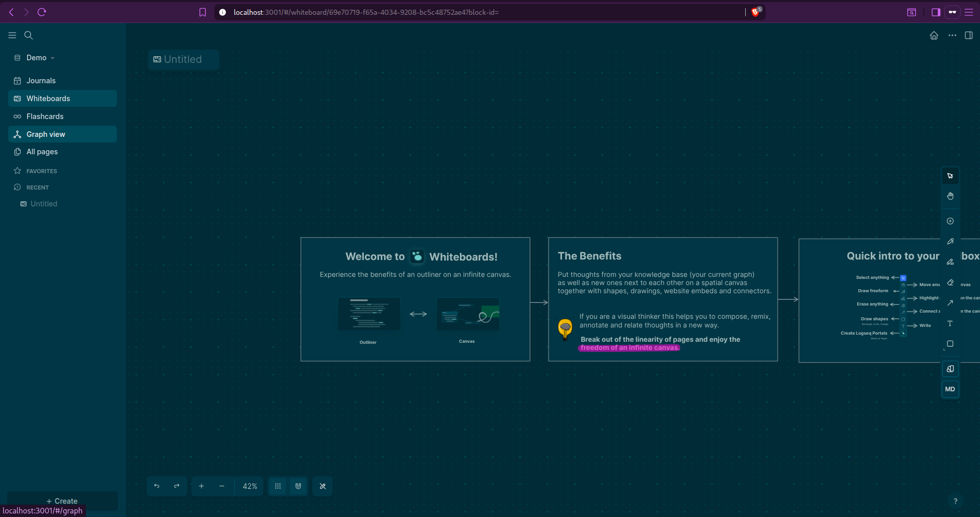This screenshot has width=980, height=517.
Task: Open the help question mark button
Action: pos(955,501)
